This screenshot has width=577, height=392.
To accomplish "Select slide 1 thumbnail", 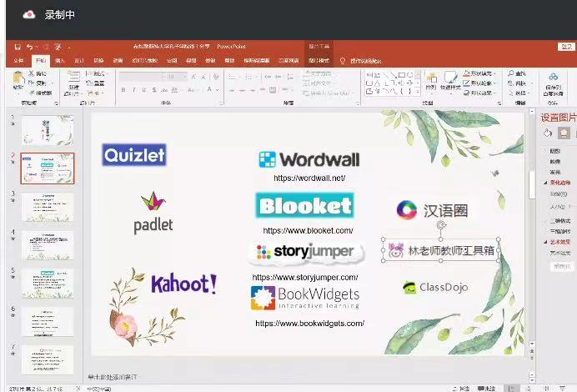I will pos(47,130).
